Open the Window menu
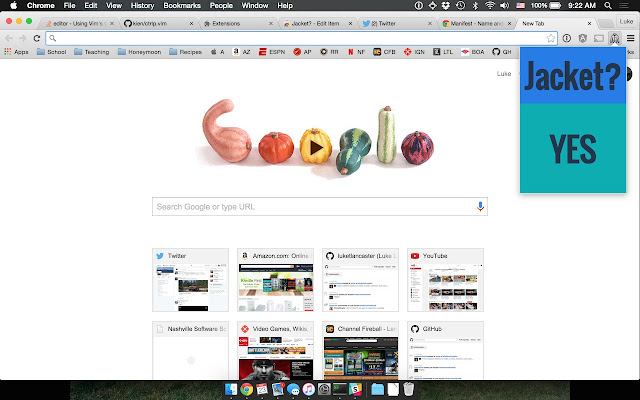Viewport: 640px width, 400px height. [255, 5]
